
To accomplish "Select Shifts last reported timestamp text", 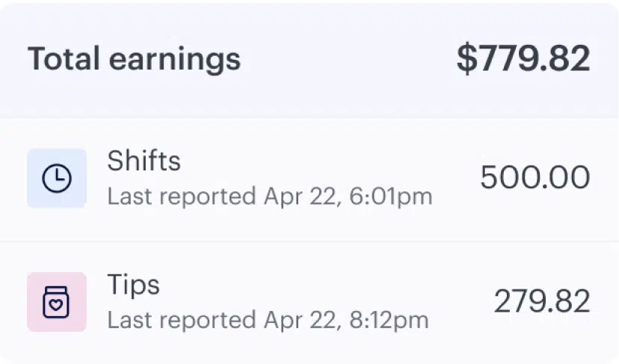I will click(x=269, y=197).
